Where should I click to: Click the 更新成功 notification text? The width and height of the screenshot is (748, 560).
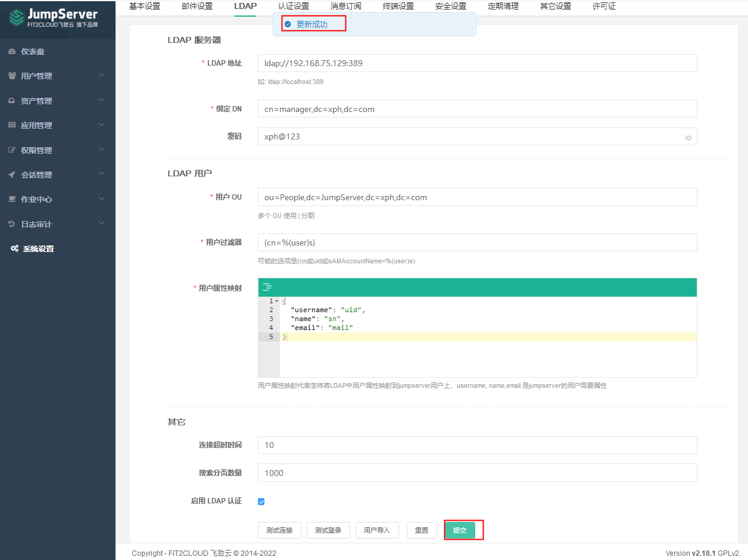(x=312, y=24)
